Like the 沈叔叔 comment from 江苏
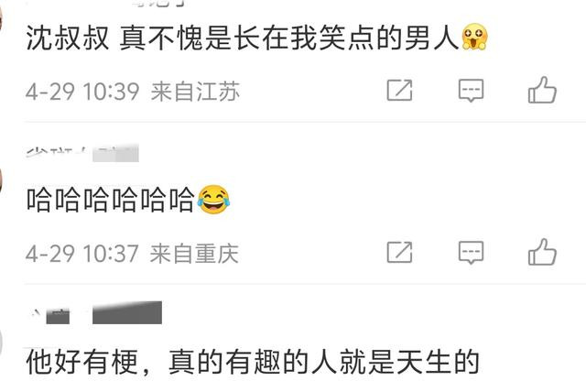 (x=542, y=90)
